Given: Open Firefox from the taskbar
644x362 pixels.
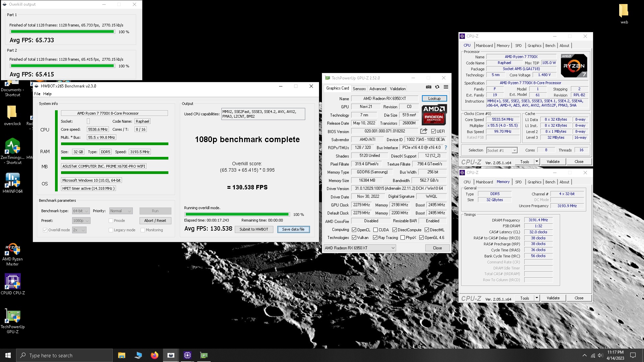Looking at the screenshot, I should point(154,355).
